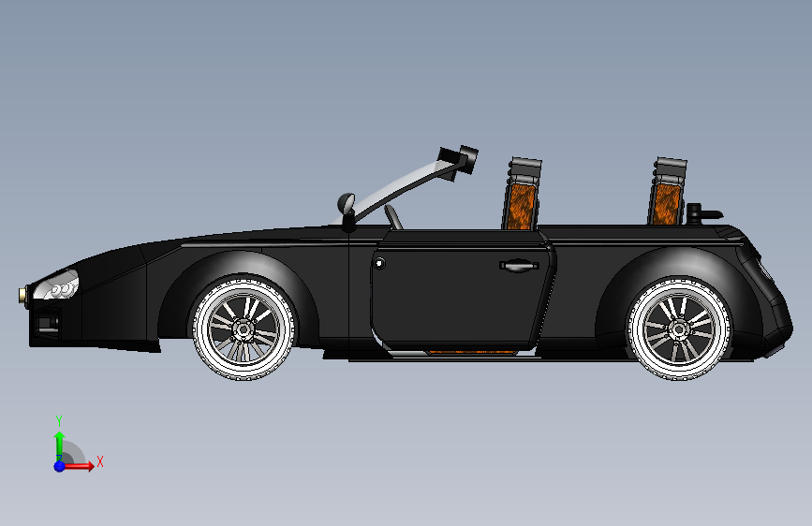The width and height of the screenshot is (812, 526).
Task: Click the Y label on the triad
Action: pos(59,420)
